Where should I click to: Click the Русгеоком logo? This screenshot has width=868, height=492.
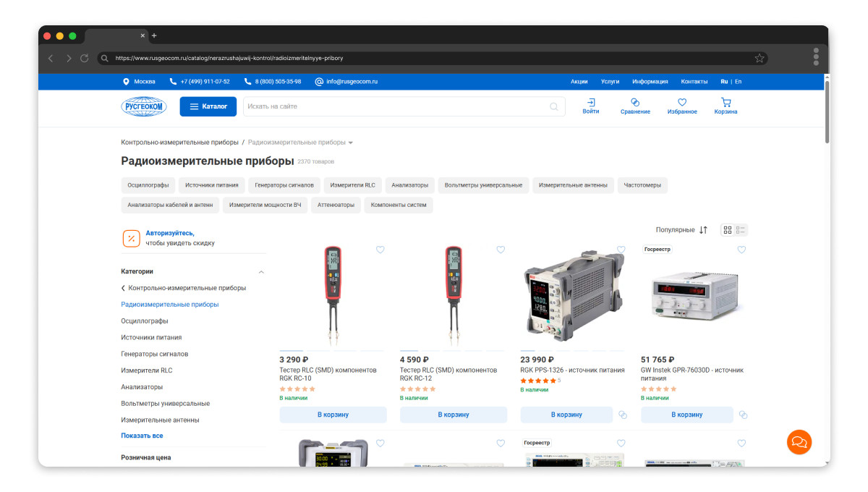144,106
